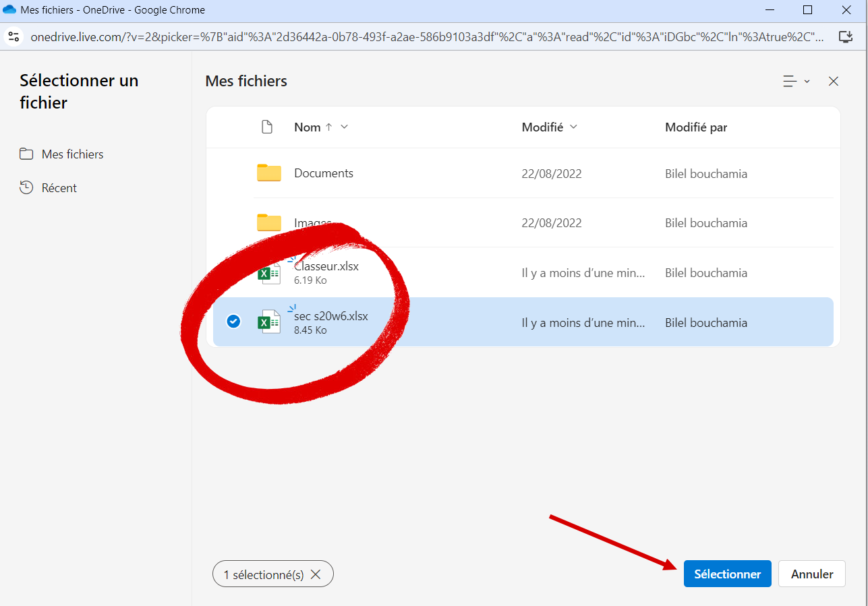Image resolution: width=868 pixels, height=606 pixels.
Task: Click the Sélectionner un fichier title
Action: pyautogui.click(x=79, y=92)
